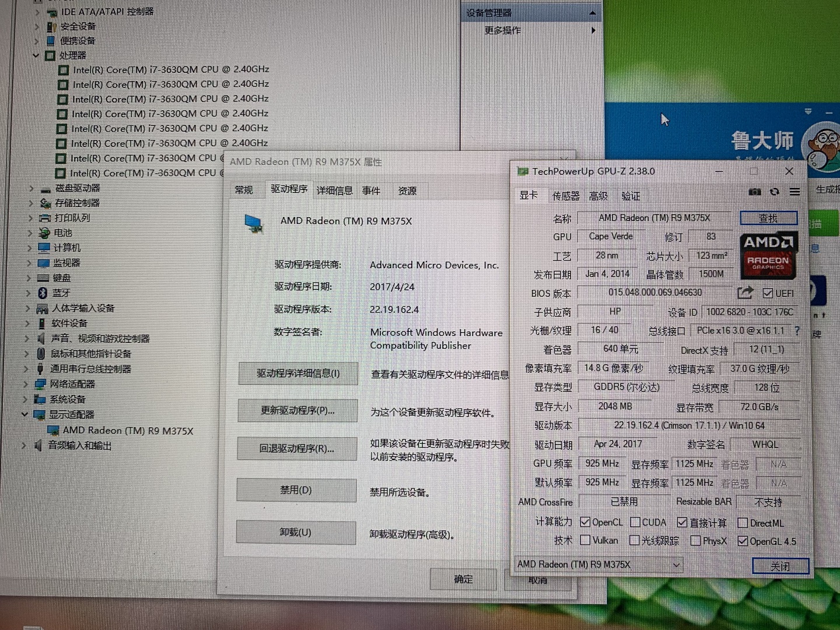Click the 处理器 category icon
The width and height of the screenshot is (840, 630).
50,55
